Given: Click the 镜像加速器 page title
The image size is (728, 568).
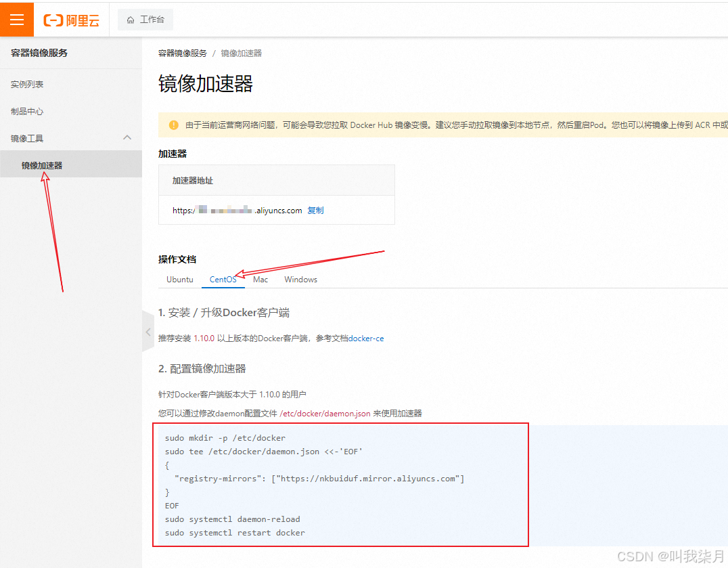Looking at the screenshot, I should [205, 84].
